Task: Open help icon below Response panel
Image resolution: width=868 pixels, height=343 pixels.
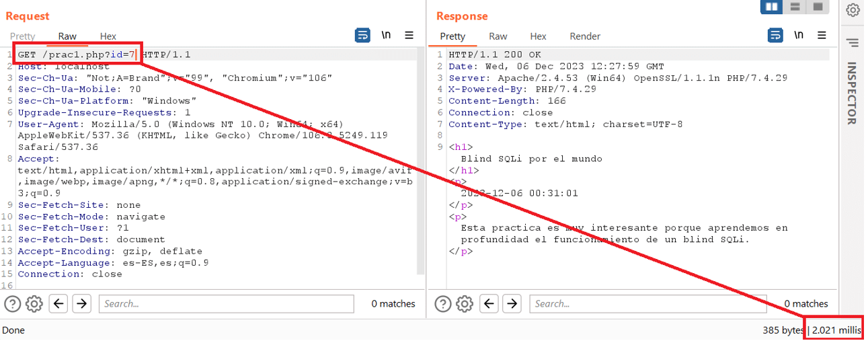Action: click(x=442, y=304)
